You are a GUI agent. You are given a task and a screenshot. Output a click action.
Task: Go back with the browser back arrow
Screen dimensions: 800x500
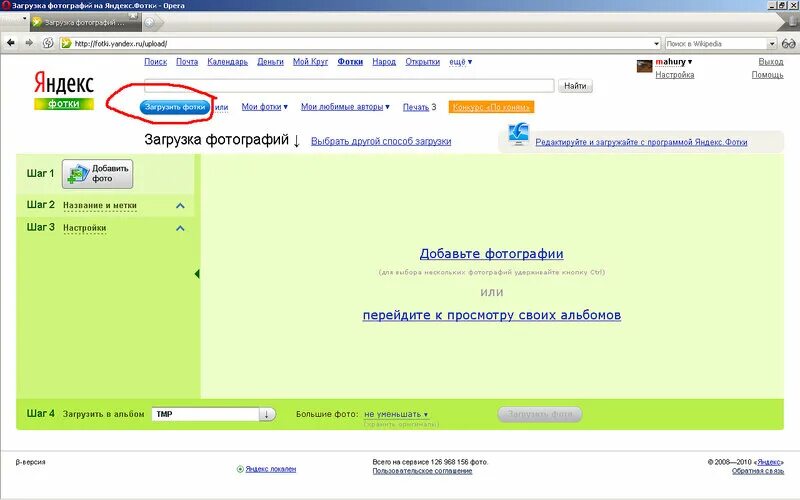point(11,43)
